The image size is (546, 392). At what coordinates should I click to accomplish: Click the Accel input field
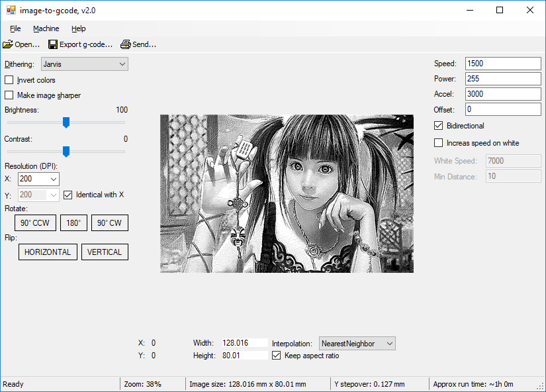pos(503,94)
